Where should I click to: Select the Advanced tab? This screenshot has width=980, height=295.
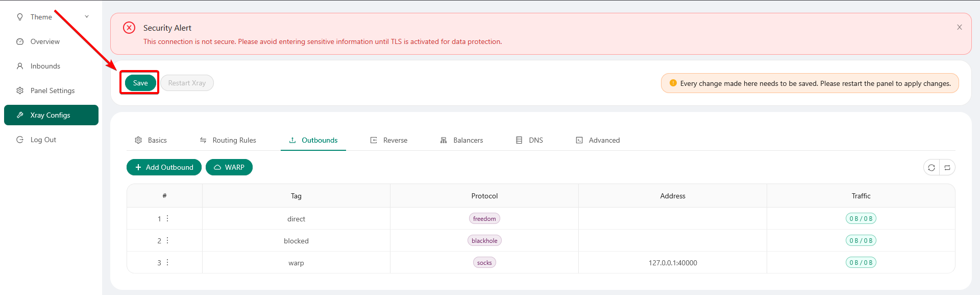click(598, 140)
